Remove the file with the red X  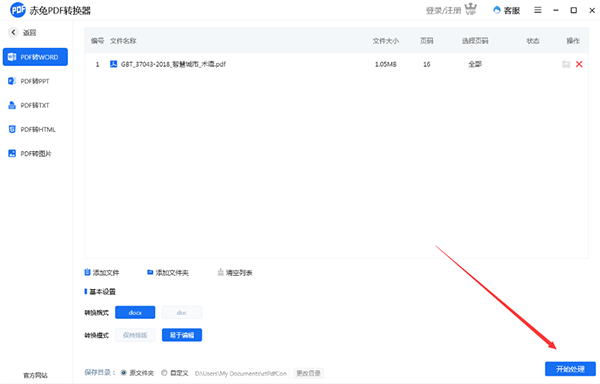(x=579, y=64)
